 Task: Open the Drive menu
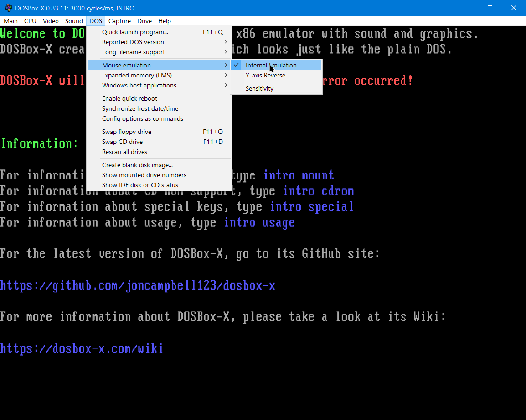tap(144, 21)
